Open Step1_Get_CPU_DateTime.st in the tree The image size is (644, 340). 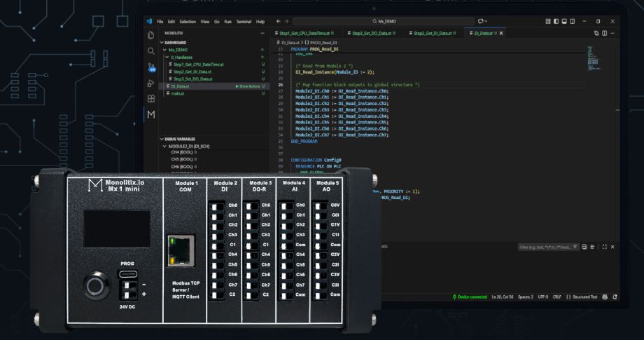[198, 64]
